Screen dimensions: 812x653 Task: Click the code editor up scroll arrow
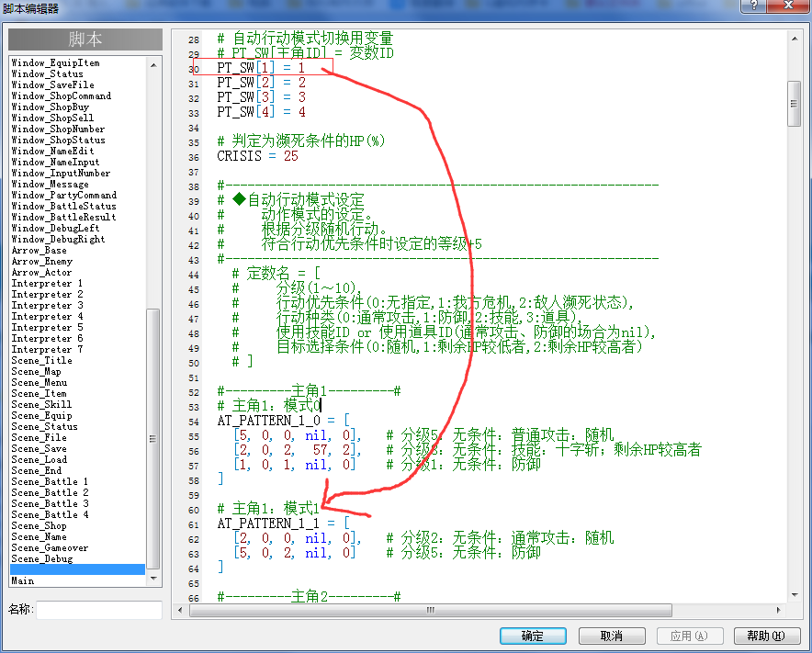795,39
